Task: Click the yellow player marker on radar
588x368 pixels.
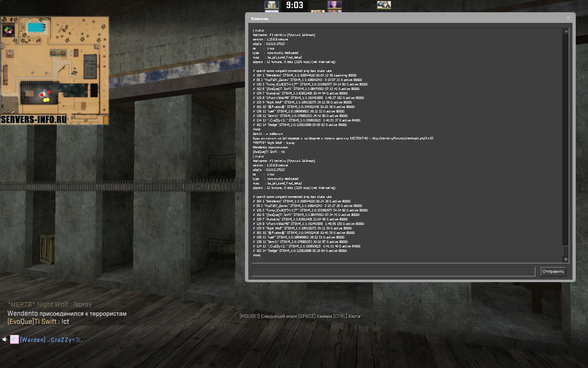Action: 46,99
